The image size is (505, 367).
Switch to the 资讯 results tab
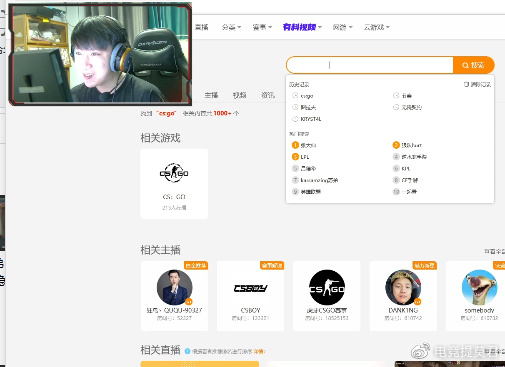pyautogui.click(x=268, y=95)
